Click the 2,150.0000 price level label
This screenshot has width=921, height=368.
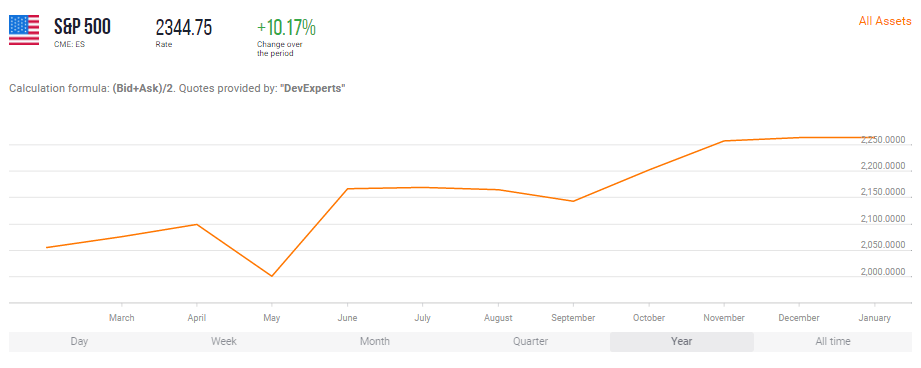(x=883, y=193)
